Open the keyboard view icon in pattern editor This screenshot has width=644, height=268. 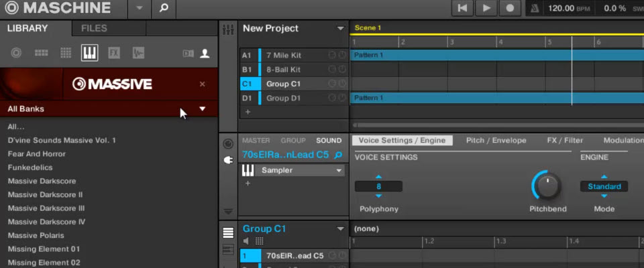(x=228, y=249)
